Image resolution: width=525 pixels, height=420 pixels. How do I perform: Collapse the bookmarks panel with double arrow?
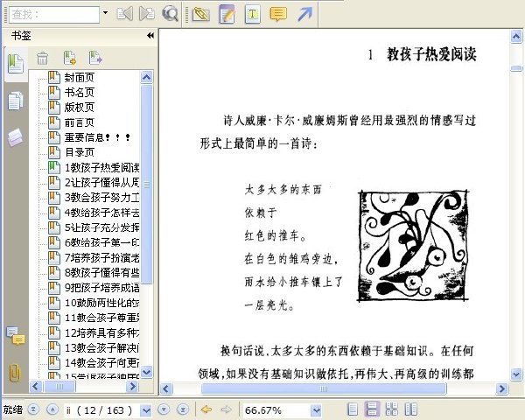150,36
